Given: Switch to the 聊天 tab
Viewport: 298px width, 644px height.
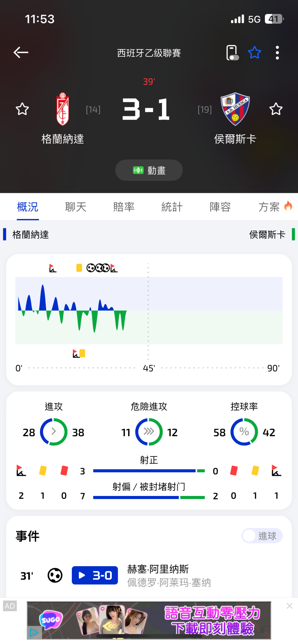Looking at the screenshot, I should [x=76, y=207].
